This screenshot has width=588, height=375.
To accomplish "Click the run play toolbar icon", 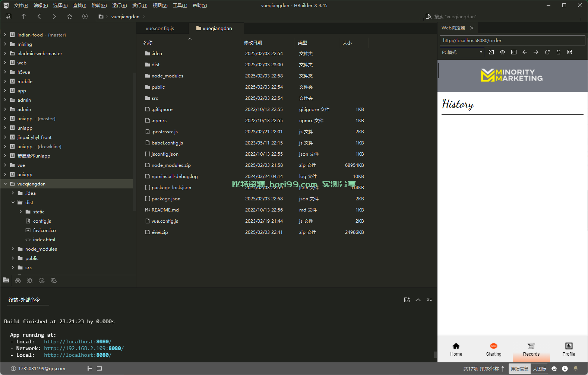I will pyautogui.click(x=85, y=16).
